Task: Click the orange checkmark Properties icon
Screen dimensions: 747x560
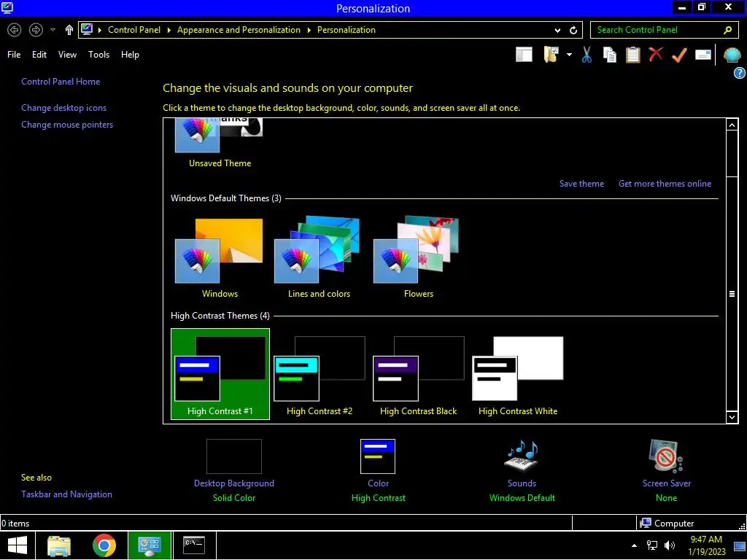Action: click(x=679, y=55)
